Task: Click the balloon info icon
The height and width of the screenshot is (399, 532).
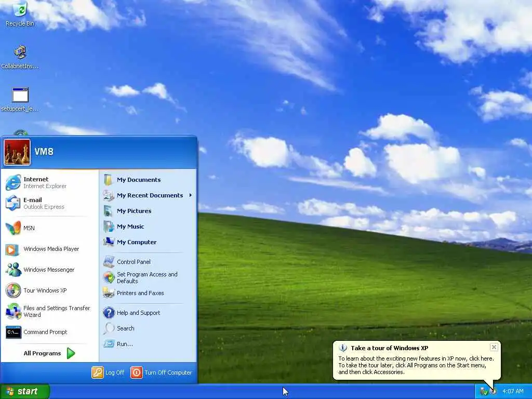Action: (343, 348)
